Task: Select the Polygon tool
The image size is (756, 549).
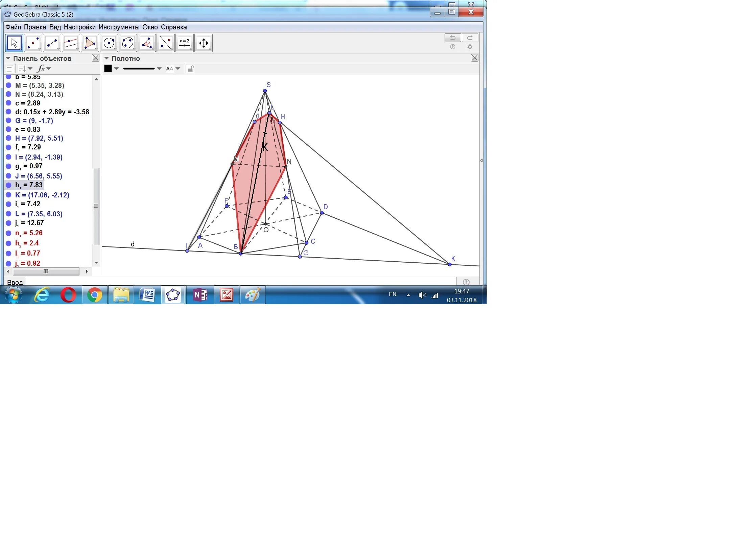Action: pyautogui.click(x=90, y=43)
